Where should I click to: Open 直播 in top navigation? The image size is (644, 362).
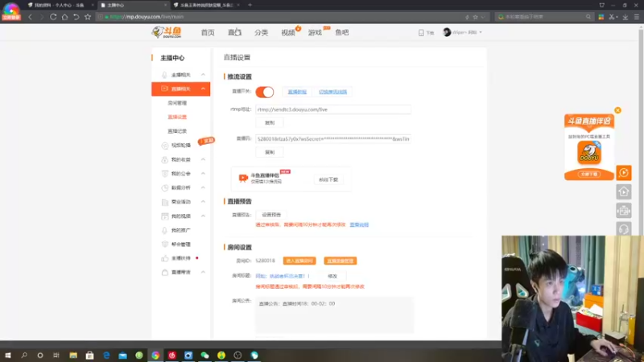tap(234, 32)
